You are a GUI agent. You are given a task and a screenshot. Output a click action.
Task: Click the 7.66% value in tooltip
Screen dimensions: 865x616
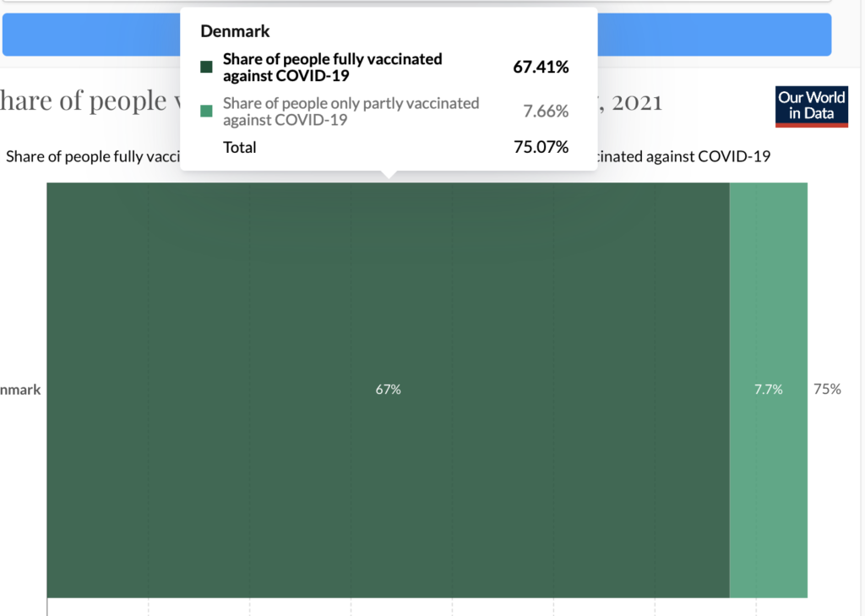(546, 111)
